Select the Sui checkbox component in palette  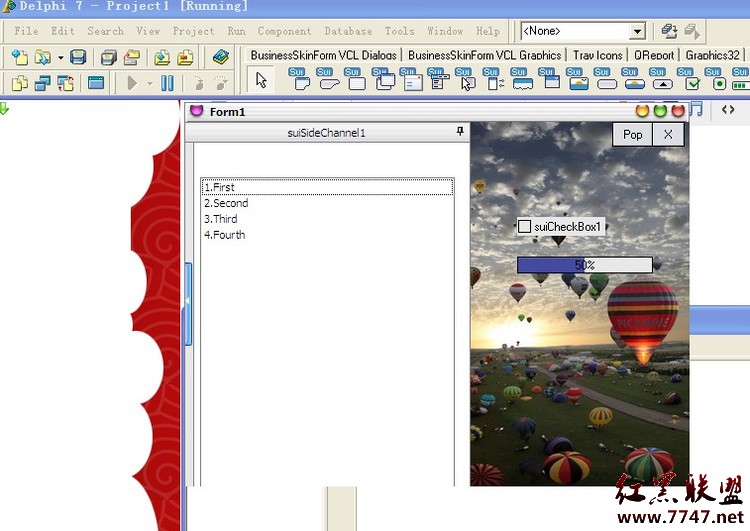[x=689, y=79]
